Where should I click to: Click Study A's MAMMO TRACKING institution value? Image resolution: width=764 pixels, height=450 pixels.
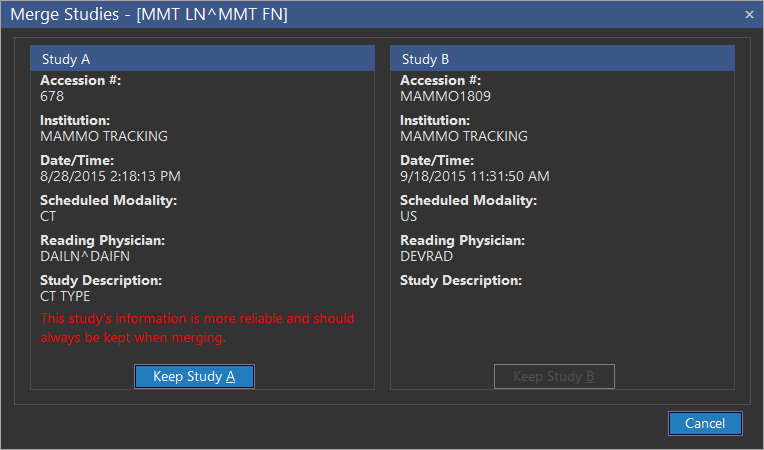pos(104,136)
